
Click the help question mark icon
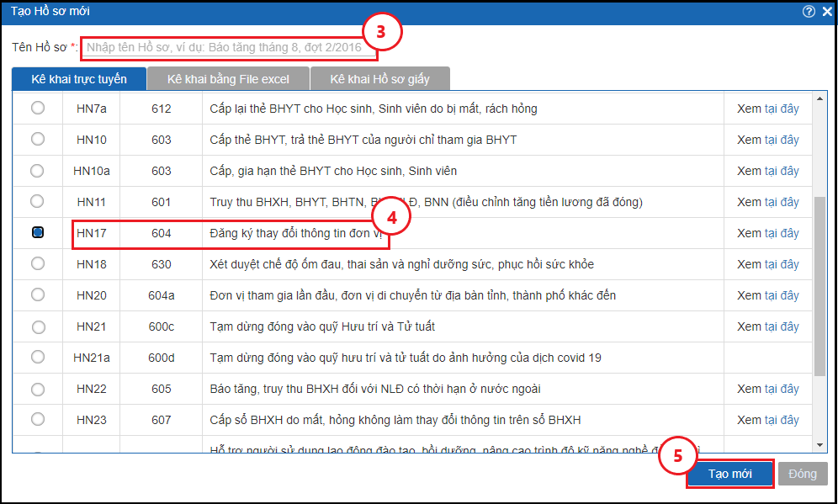809,11
